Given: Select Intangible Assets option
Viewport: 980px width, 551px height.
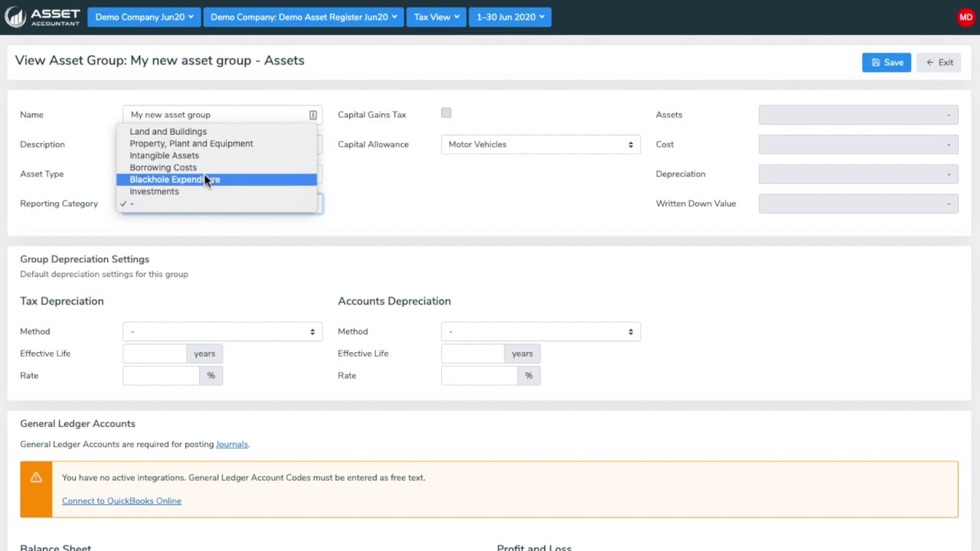Looking at the screenshot, I should (217, 155).
